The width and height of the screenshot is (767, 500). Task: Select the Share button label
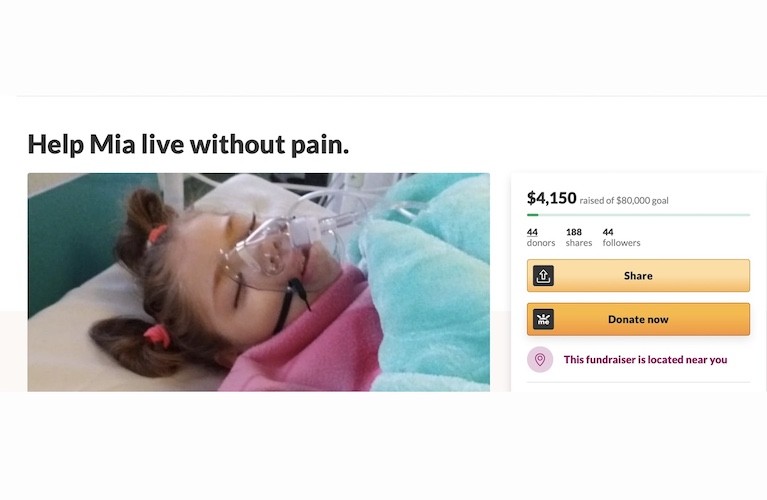[x=638, y=276]
